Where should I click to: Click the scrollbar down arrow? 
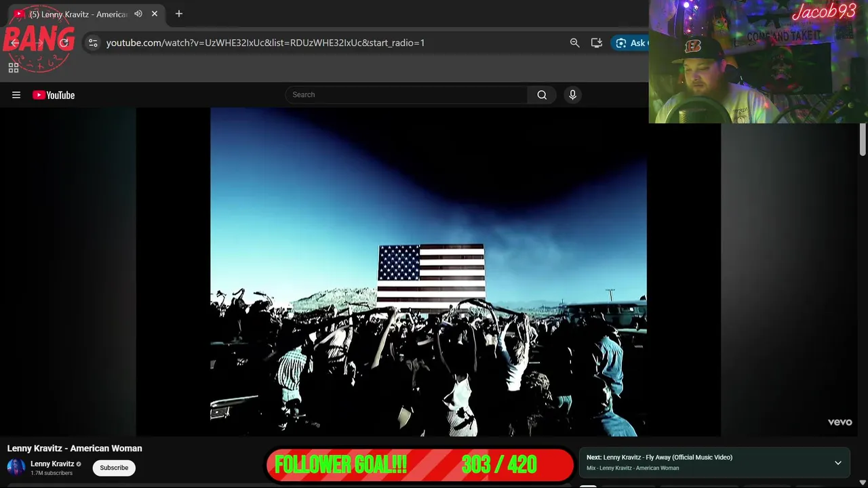[x=863, y=483]
